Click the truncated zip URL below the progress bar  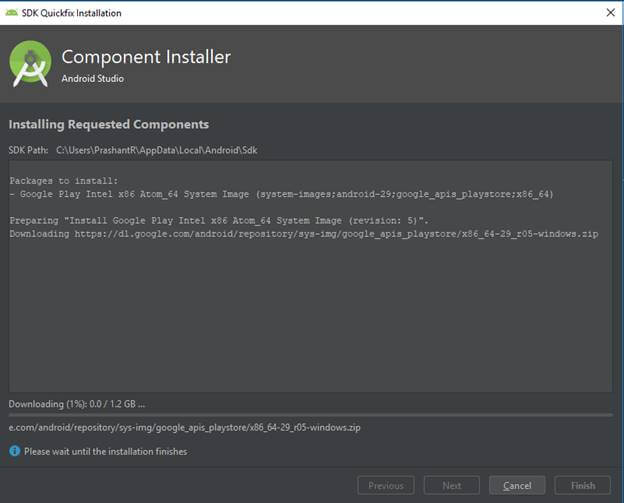point(185,427)
